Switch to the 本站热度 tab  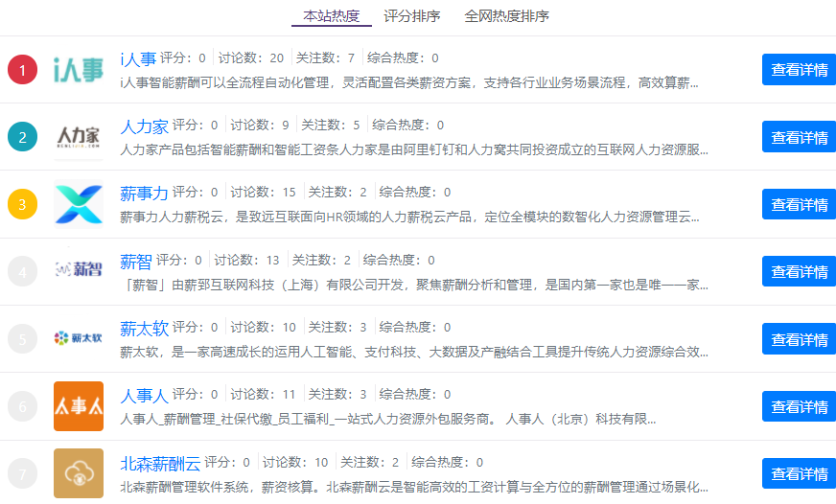point(331,16)
